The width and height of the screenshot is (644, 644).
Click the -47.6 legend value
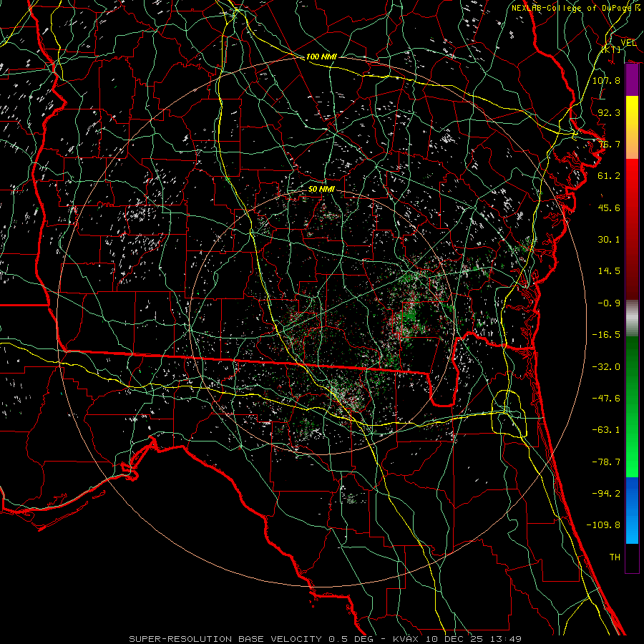(606, 399)
